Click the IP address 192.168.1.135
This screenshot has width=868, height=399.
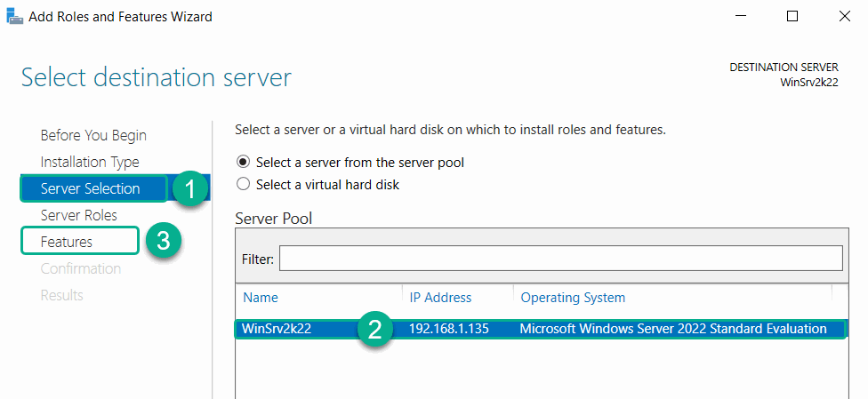tap(449, 329)
